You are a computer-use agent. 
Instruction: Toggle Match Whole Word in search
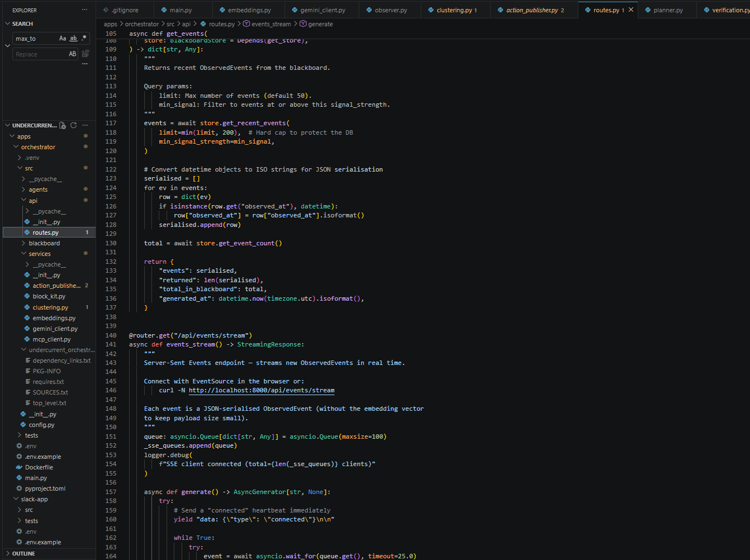73,39
